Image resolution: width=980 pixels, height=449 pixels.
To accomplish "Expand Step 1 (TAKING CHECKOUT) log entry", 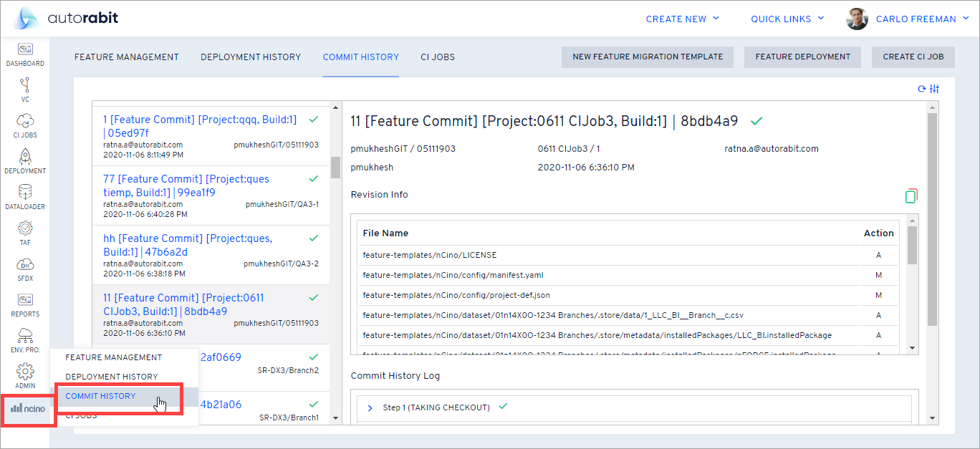I will point(370,406).
